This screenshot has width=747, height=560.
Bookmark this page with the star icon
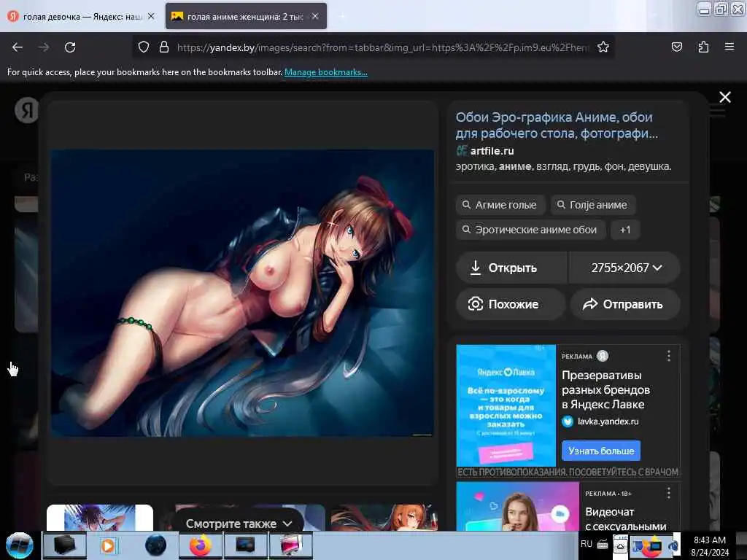click(603, 47)
